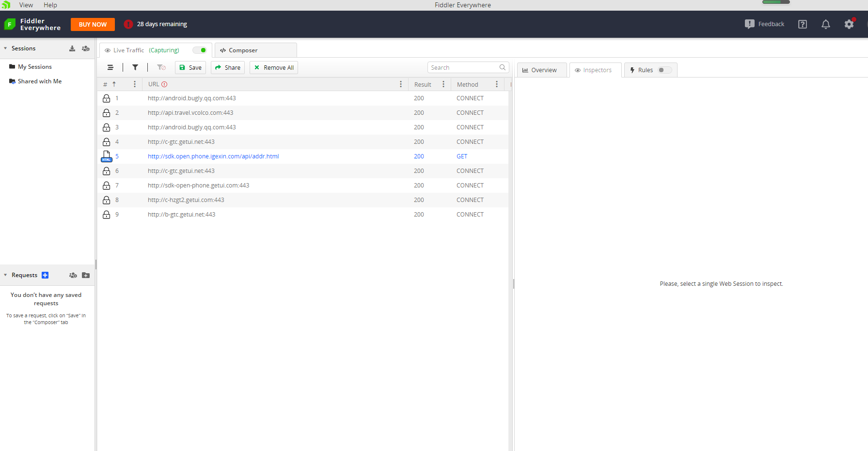This screenshot has height=451, width=868.
Task: Open the Help menu
Action: 50,5
